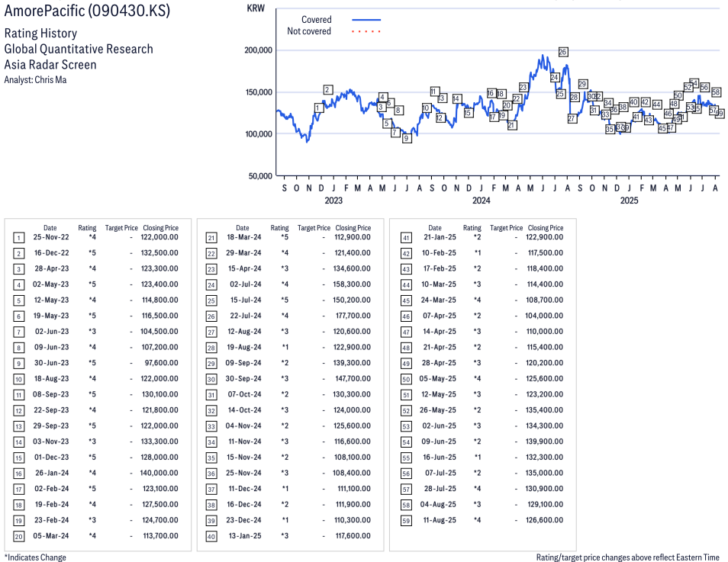The width and height of the screenshot is (728, 562).
Task: Click chart marker 1 on the price chart
Action: point(318,108)
